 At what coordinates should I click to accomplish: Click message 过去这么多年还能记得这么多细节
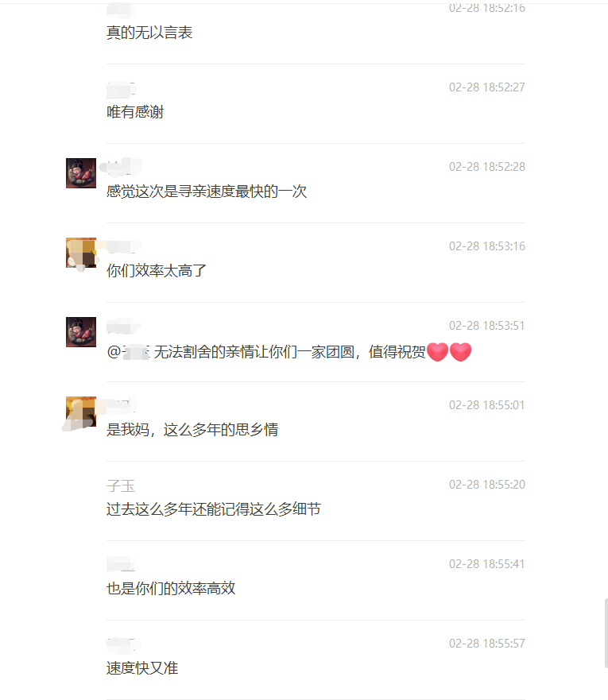[214, 509]
